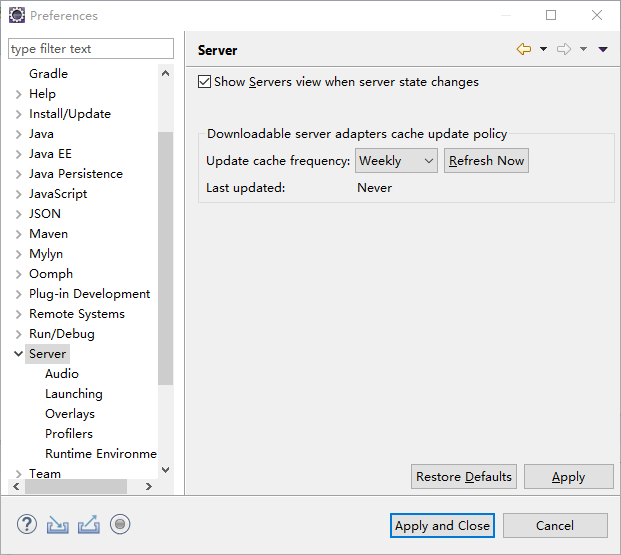Expand the Maven tree node
The width and height of the screenshot is (621, 555).
[18, 234]
